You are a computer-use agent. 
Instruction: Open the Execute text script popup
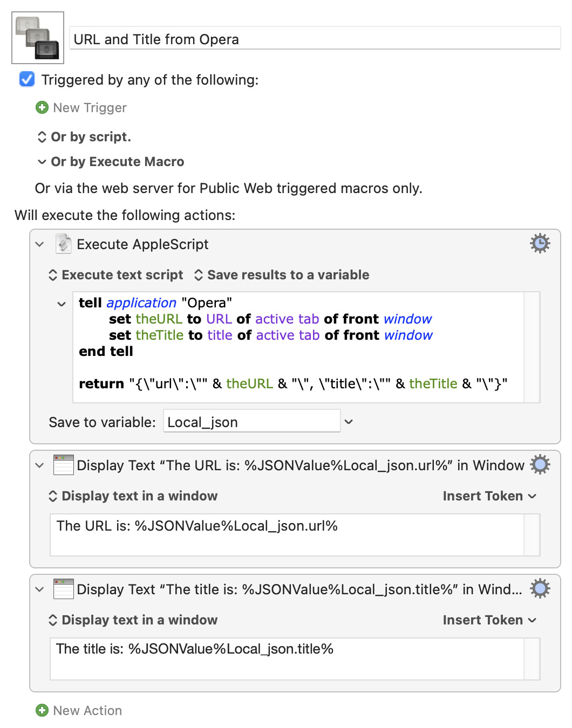point(116,275)
